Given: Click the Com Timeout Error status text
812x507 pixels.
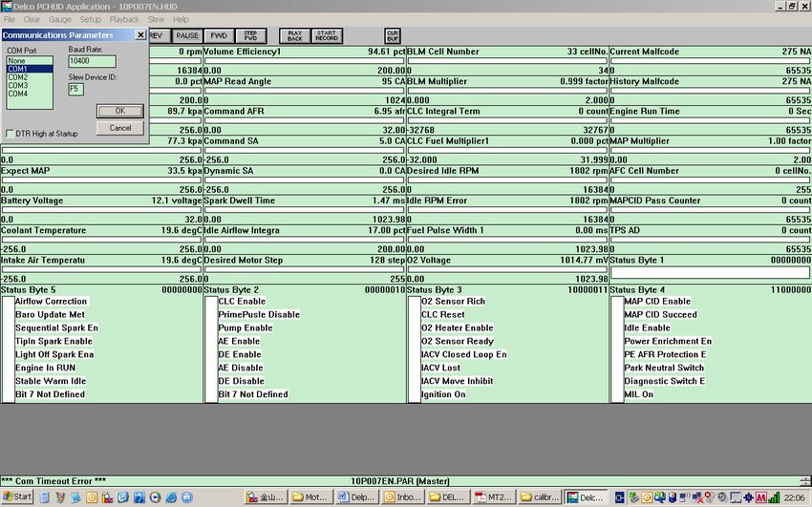Looking at the screenshot, I should click(53, 481).
